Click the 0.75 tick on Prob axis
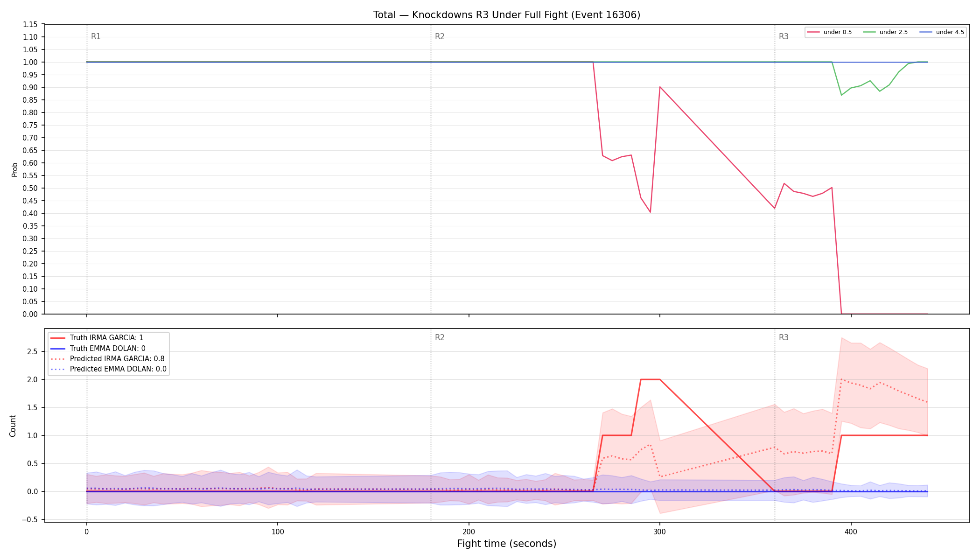The height and width of the screenshot is (560, 980). pos(30,125)
